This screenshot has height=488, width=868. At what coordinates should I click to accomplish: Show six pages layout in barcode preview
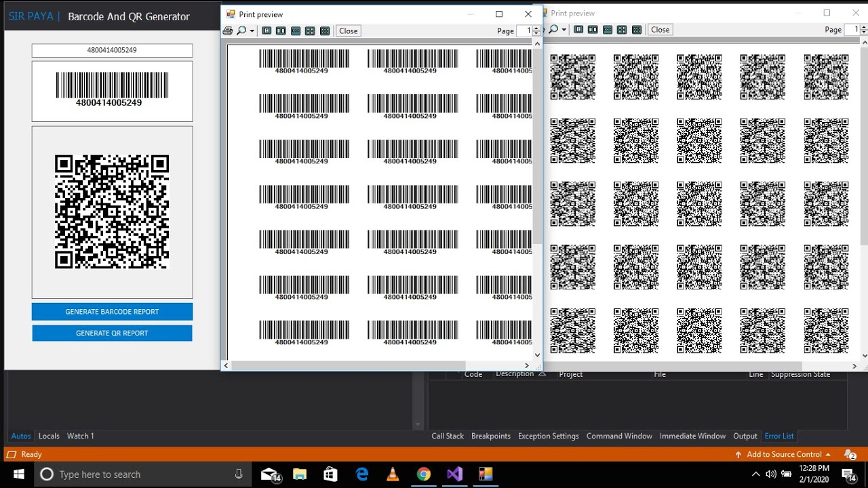(x=325, y=30)
